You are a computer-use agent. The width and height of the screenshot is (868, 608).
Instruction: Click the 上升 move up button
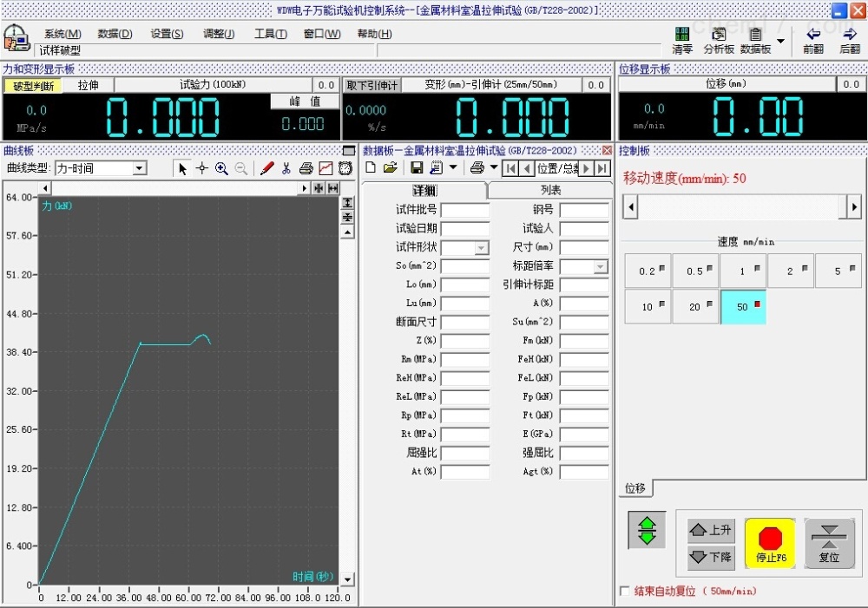click(x=711, y=530)
